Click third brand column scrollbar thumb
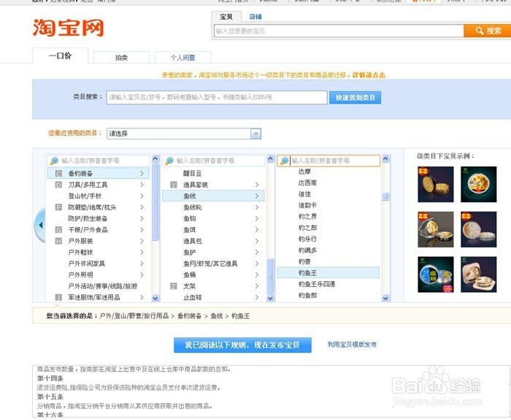 (385, 196)
